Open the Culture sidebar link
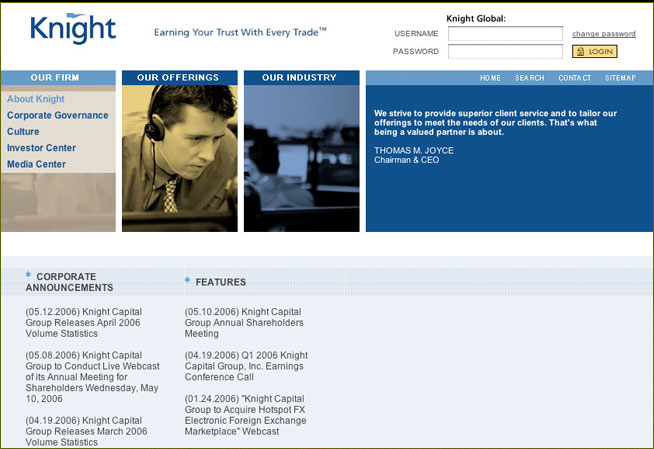The image size is (654, 449). pos(23,132)
